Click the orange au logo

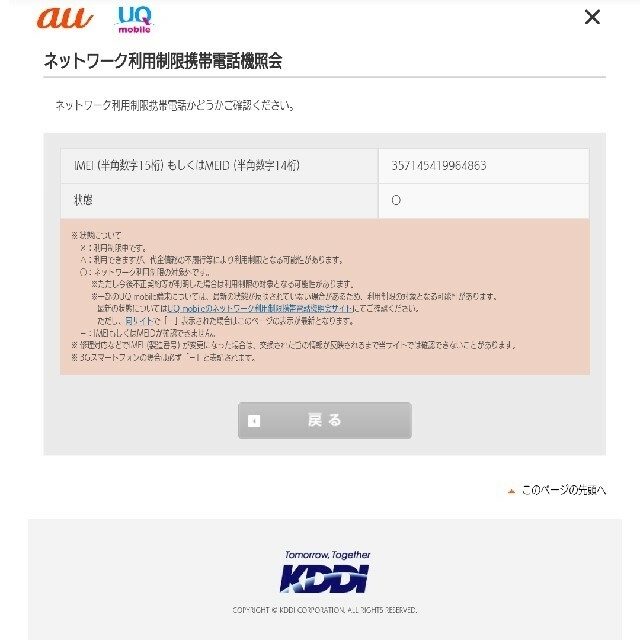(x=65, y=18)
